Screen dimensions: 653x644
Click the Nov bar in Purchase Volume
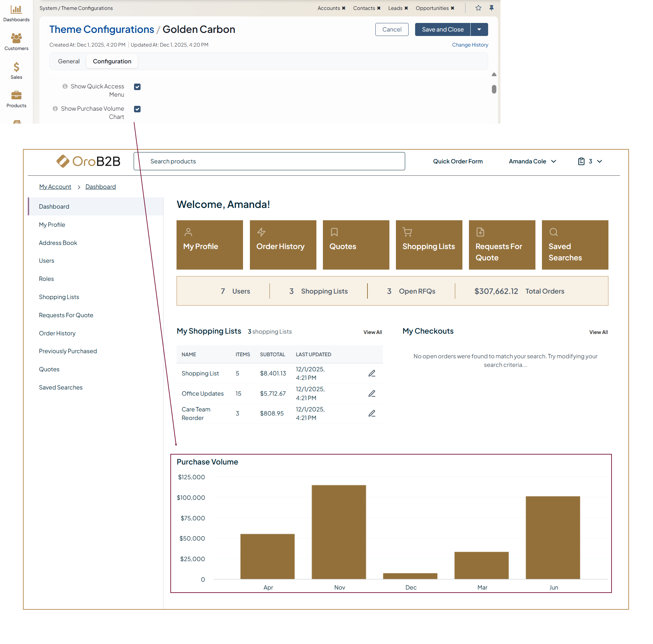(x=339, y=532)
